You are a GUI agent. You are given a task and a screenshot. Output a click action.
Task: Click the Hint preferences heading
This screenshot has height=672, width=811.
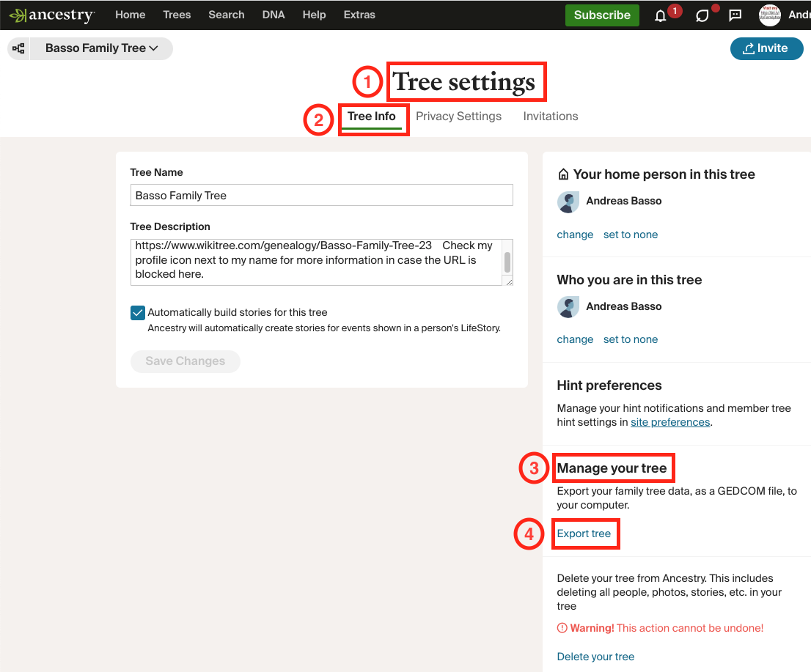pos(609,385)
